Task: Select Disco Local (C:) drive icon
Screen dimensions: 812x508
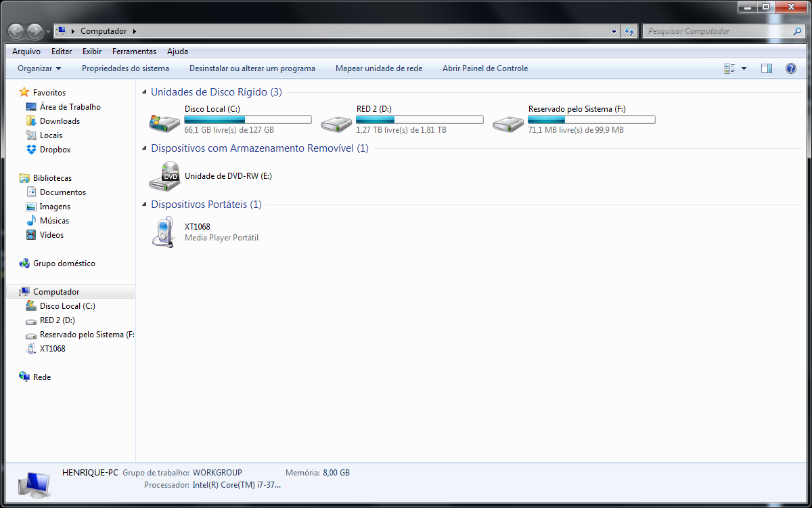Action: (x=164, y=123)
